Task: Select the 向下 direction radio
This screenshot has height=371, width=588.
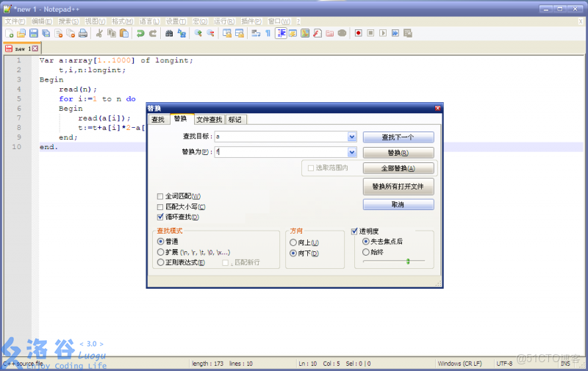Action: pyautogui.click(x=293, y=253)
